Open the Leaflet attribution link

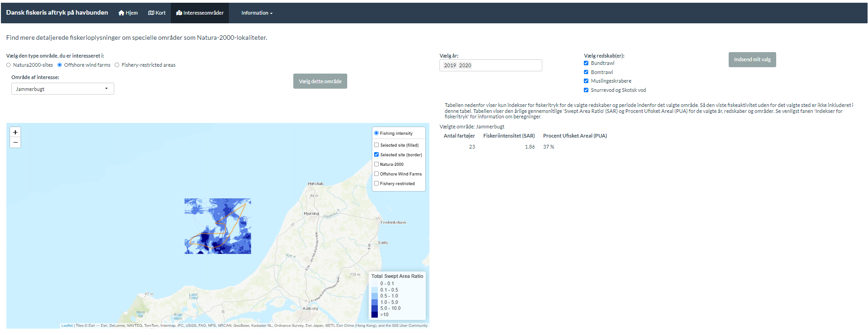(67, 325)
